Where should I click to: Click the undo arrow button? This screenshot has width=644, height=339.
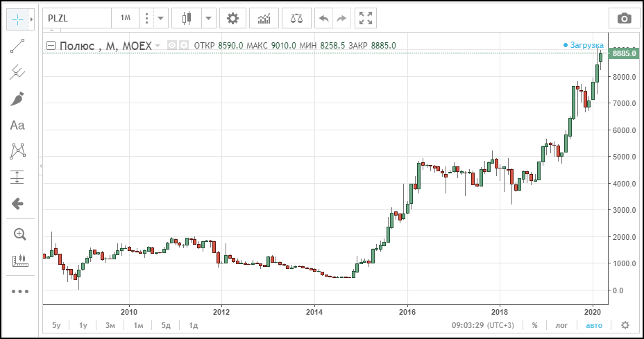tap(323, 19)
